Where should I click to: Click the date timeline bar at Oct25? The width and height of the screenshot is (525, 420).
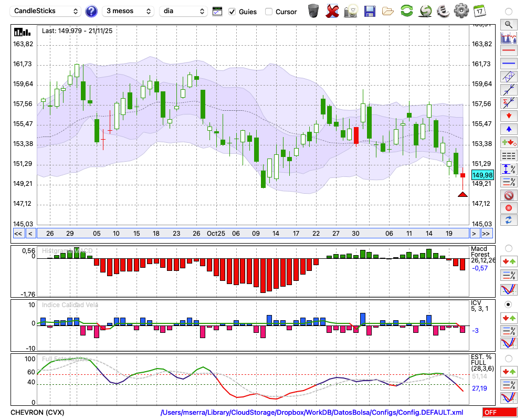click(215, 234)
